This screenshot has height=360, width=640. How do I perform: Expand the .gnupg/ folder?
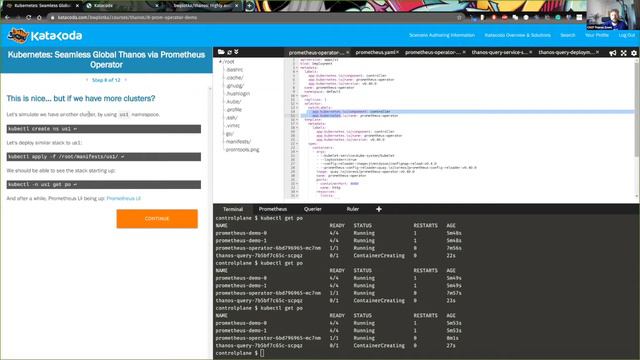[x=235, y=86]
